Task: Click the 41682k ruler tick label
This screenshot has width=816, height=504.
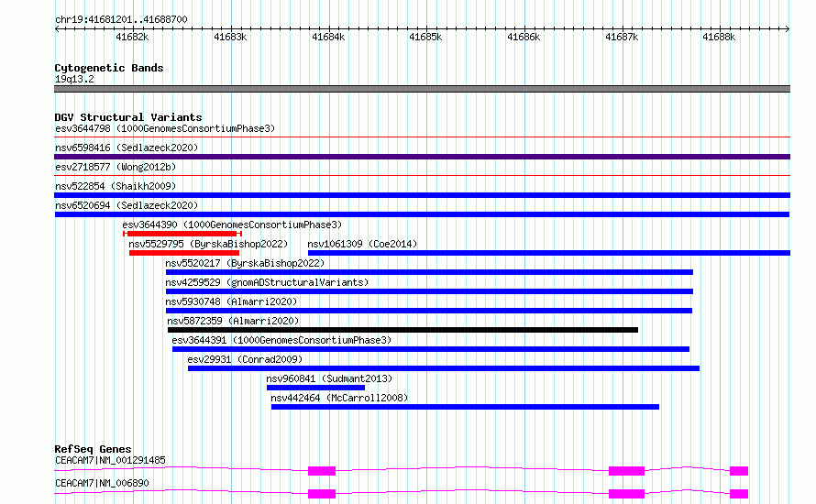Action: click(132, 37)
